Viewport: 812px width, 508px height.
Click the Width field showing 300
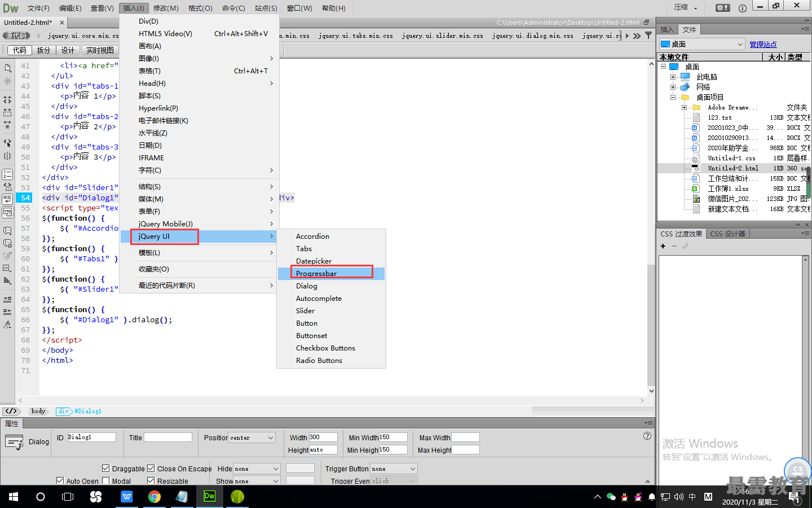pyautogui.click(x=323, y=437)
